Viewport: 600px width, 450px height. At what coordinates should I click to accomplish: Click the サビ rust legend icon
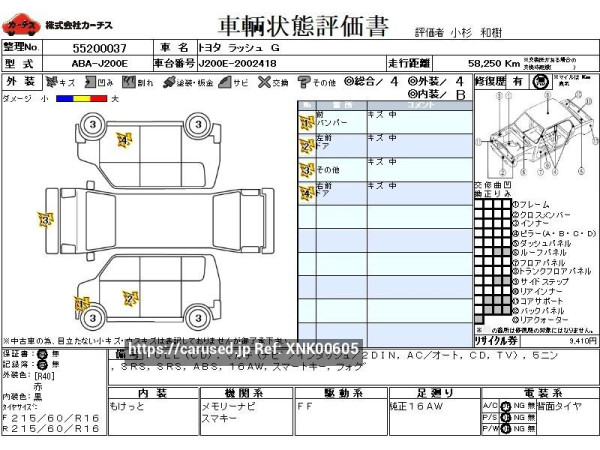tap(227, 82)
